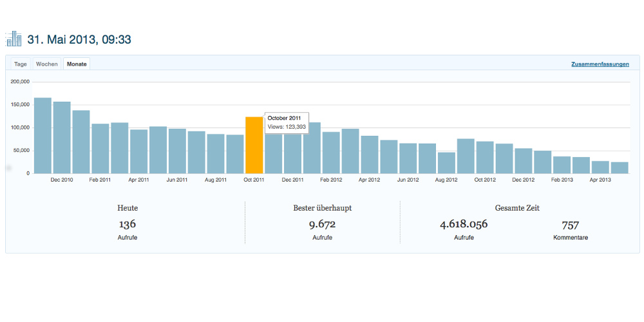Click the Oct 2012 bar
Screen dimensions: 644x322
485,157
